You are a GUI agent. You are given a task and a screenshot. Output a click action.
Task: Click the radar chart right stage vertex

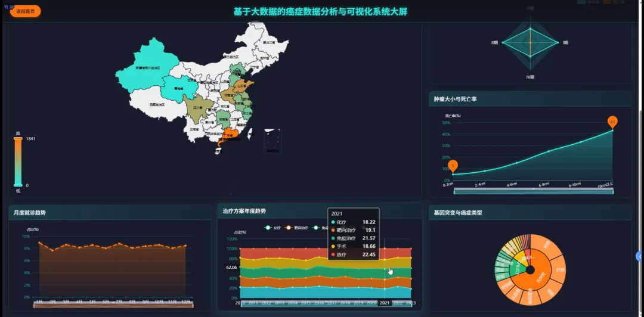click(x=558, y=42)
